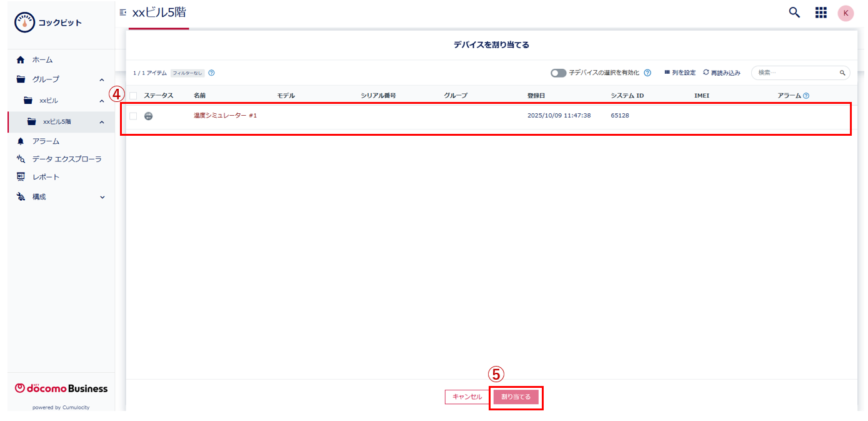This screenshot has width=868, height=421.
Task: Click the help icon beside 子デバイスの選択を有効化
Action: pos(647,73)
